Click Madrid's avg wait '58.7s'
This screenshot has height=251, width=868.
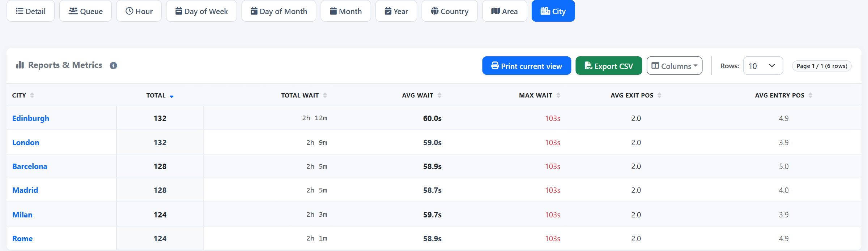coord(432,190)
